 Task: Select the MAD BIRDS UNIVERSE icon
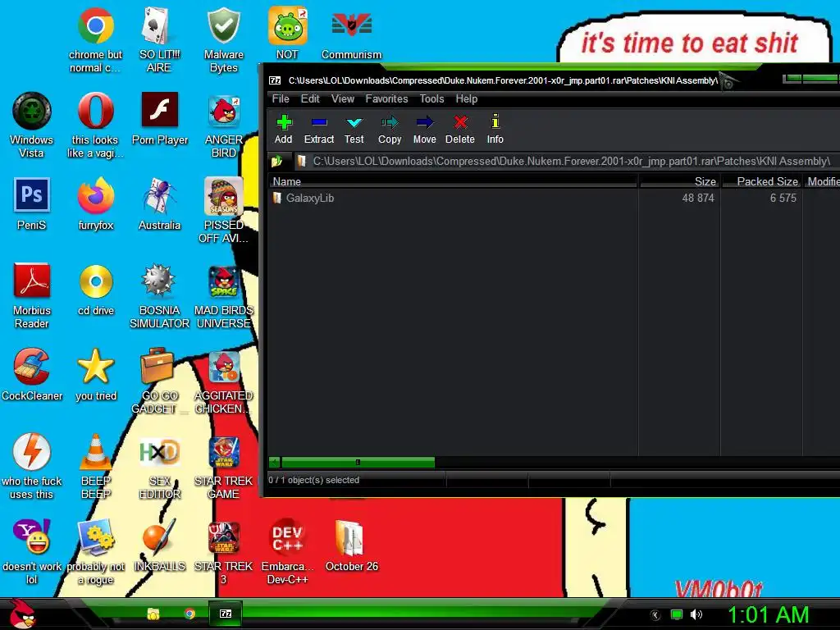223,295
